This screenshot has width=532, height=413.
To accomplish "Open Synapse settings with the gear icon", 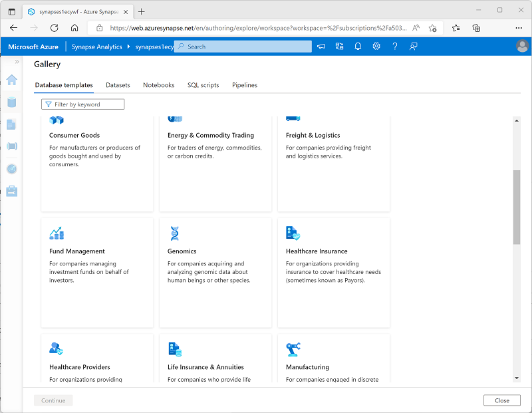I will point(376,46).
